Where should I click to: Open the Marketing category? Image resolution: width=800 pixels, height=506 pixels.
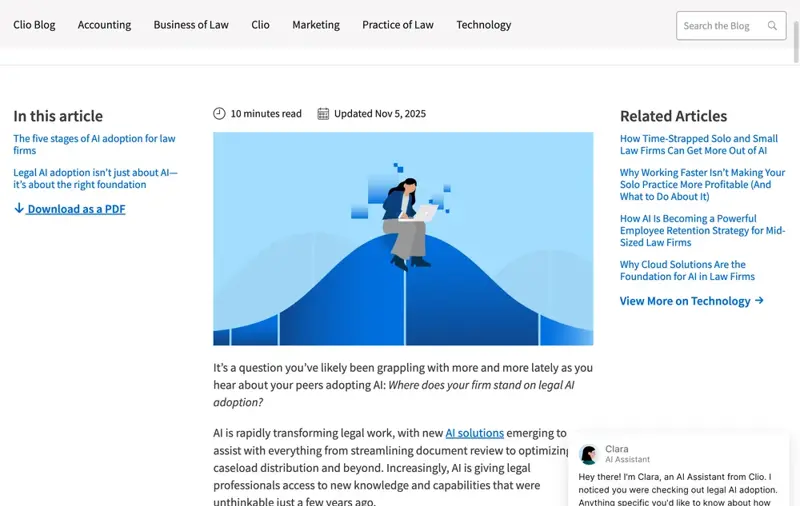[316, 24]
